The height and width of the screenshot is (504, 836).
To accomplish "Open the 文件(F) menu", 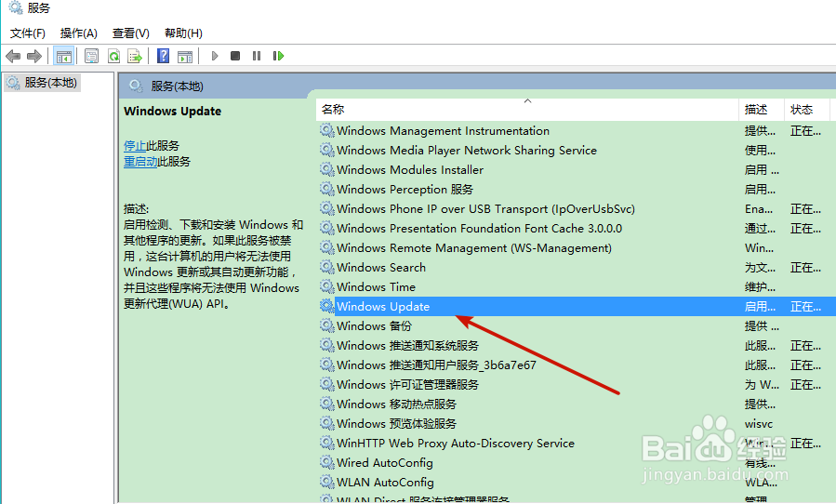I will (28, 33).
